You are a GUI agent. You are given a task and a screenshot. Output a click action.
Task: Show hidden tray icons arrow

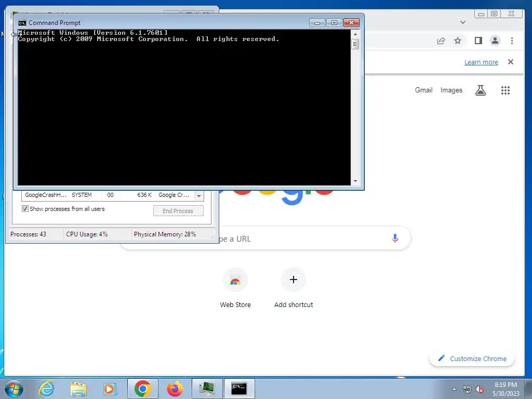(454, 389)
